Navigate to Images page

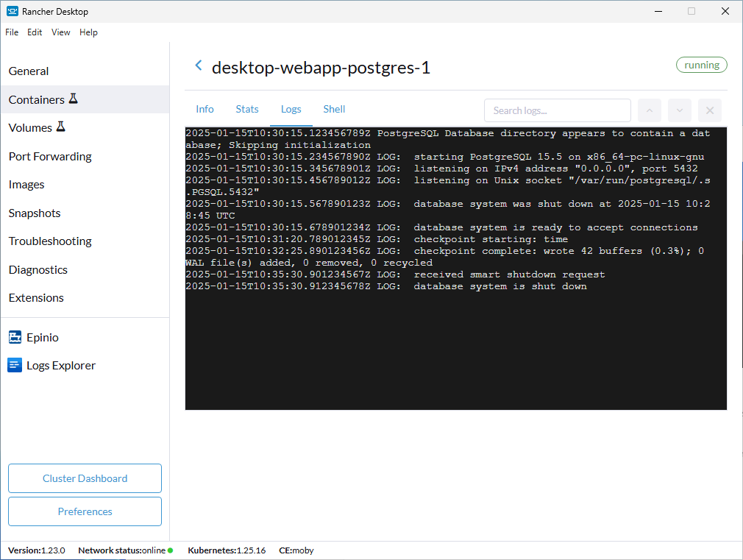pos(85,185)
